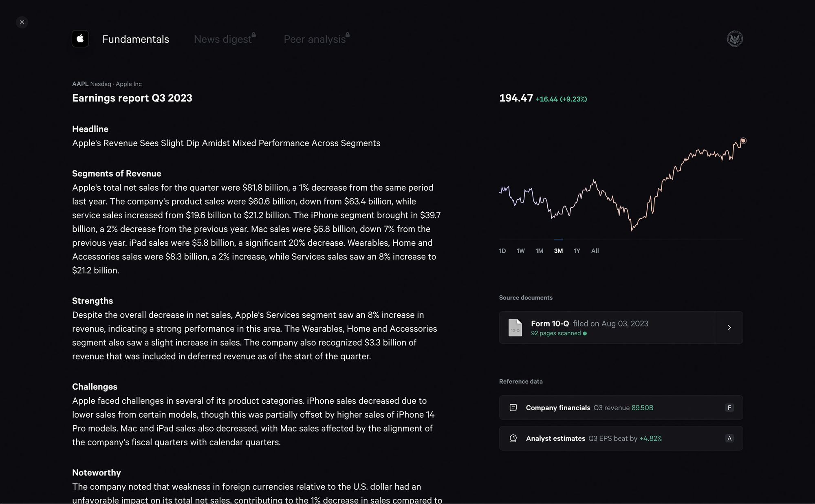Open the locked Peer analysis tab
Image resolution: width=815 pixels, height=504 pixels.
(x=315, y=39)
